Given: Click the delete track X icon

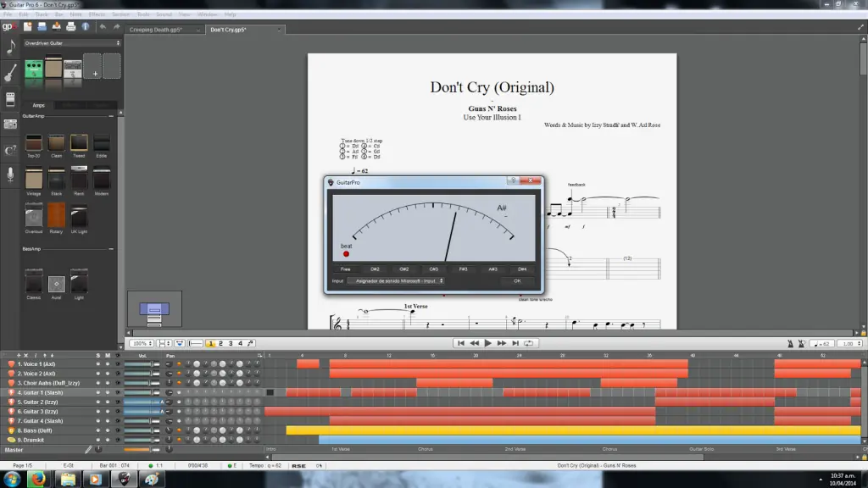Looking at the screenshot, I should [x=26, y=355].
